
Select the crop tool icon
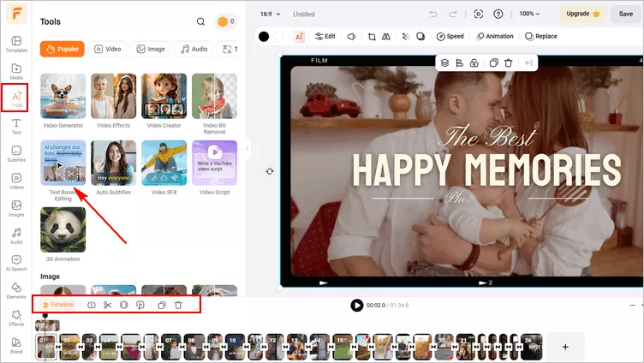(x=372, y=37)
